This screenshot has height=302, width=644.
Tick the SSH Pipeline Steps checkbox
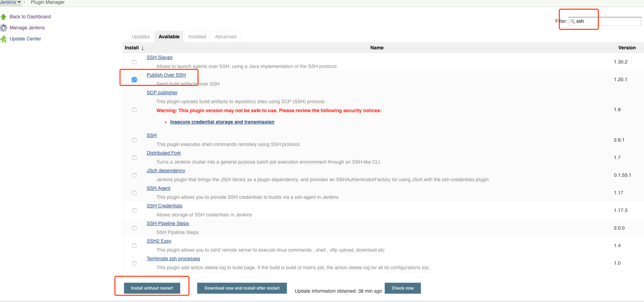(x=134, y=228)
